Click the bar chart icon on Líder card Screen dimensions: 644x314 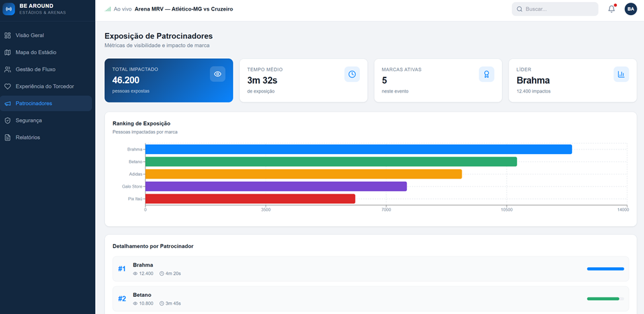[x=621, y=74]
